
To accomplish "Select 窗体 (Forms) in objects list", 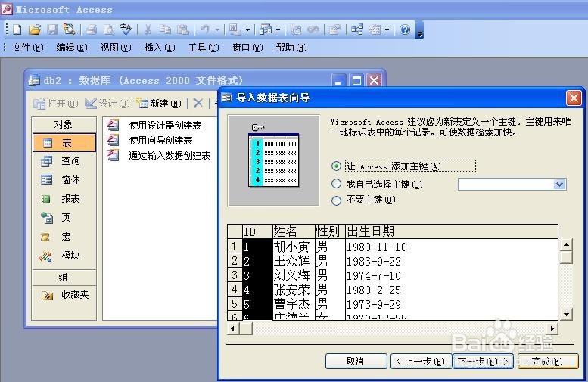I will 64,180.
